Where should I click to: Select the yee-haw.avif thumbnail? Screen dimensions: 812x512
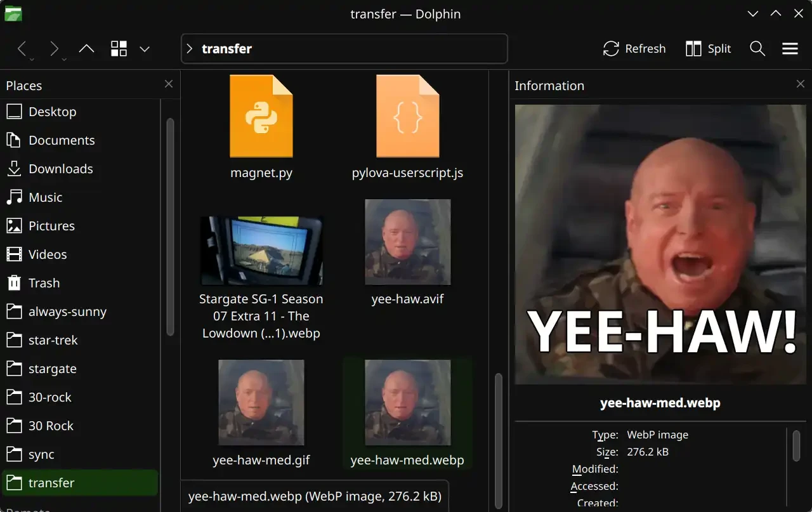(408, 242)
